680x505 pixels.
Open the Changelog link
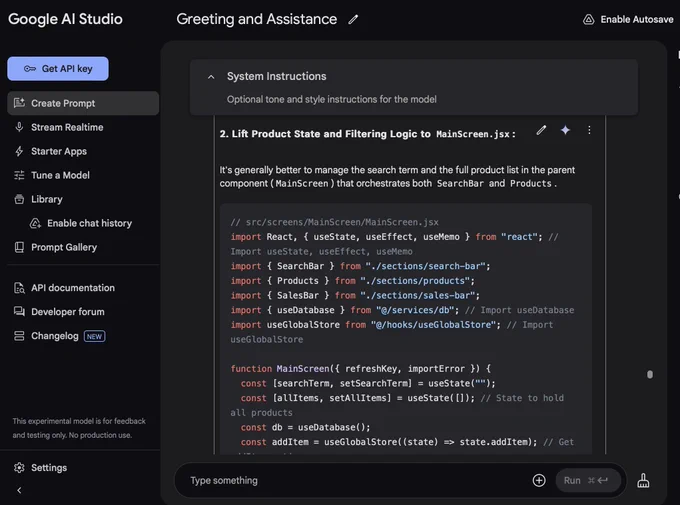point(55,336)
